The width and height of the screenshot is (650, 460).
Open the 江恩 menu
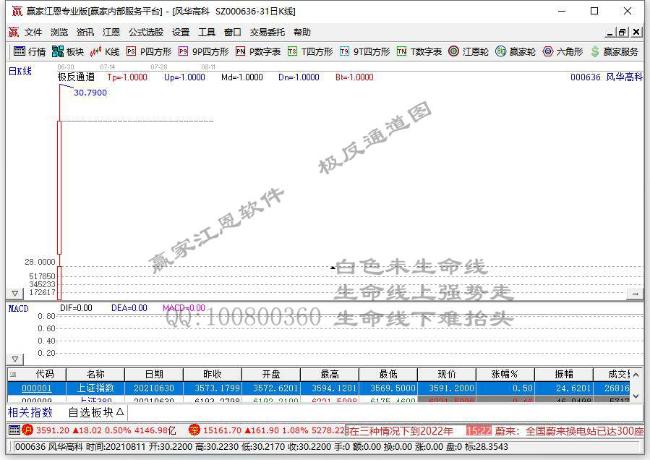click(111, 32)
